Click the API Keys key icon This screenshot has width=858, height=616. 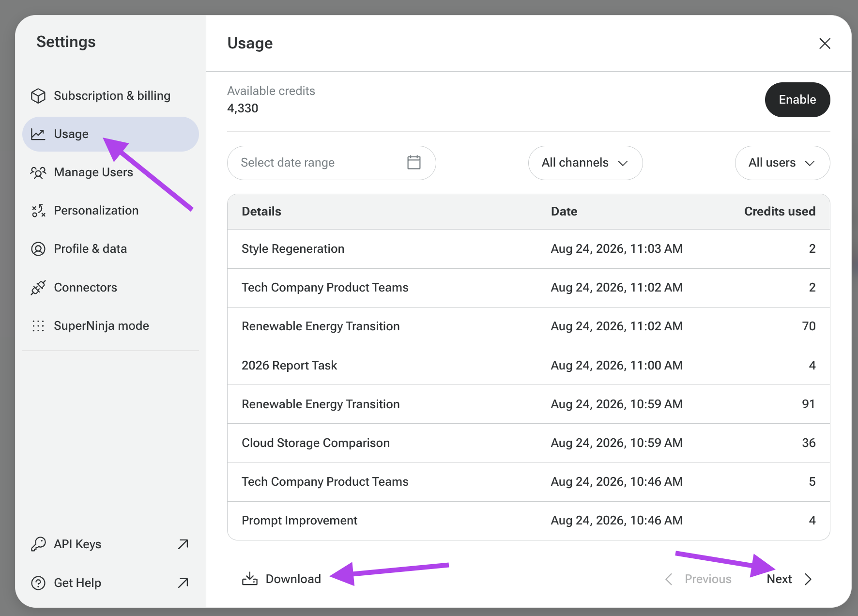click(x=38, y=544)
